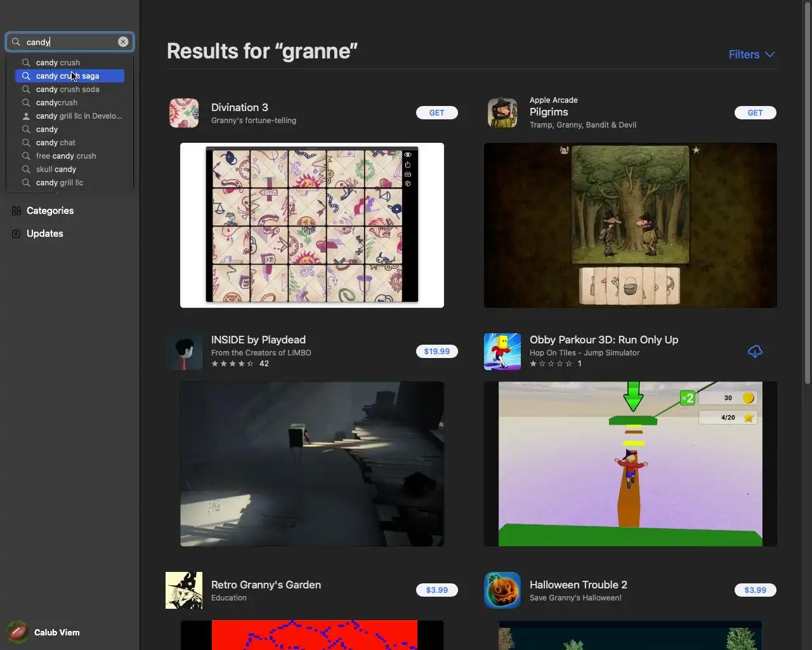Image resolution: width=812 pixels, height=650 pixels.
Task: View the Obby Parkour gameplay screenshot
Action: pyautogui.click(x=631, y=464)
